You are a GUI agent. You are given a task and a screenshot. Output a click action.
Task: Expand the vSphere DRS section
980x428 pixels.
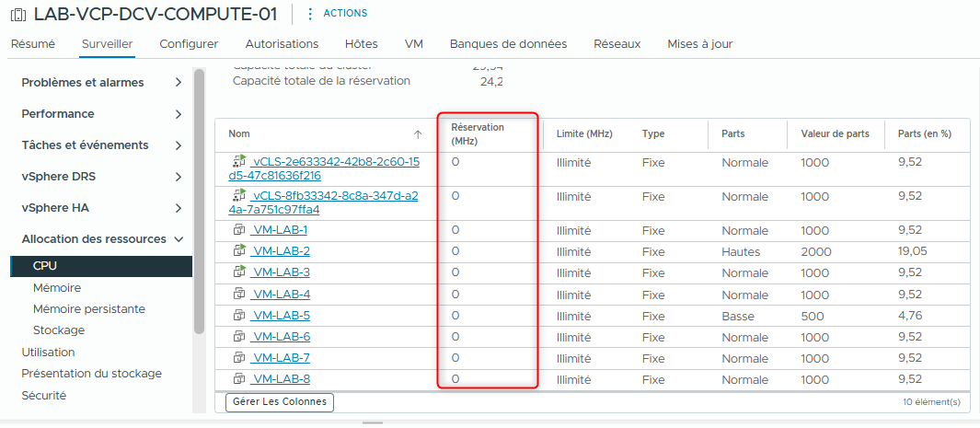tap(179, 177)
